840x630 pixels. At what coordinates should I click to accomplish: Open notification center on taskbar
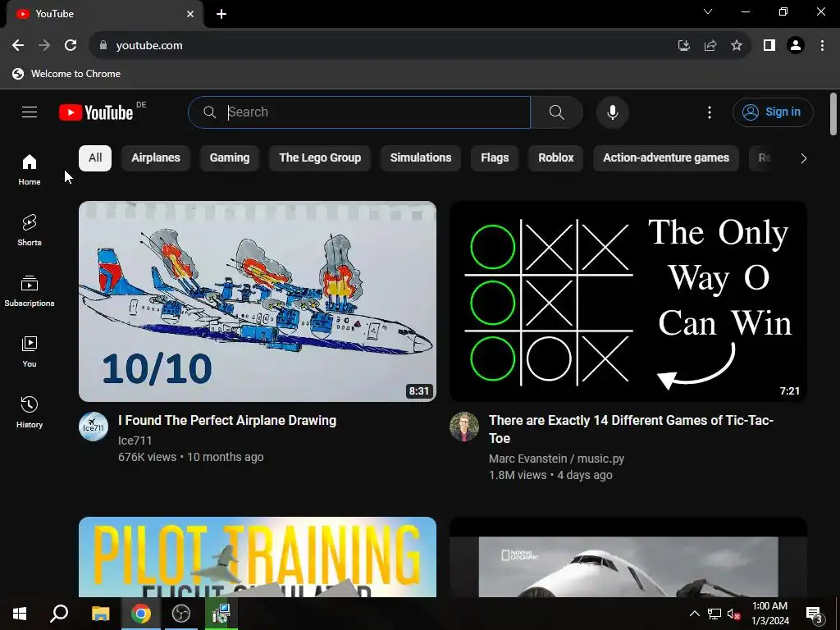[x=815, y=614]
